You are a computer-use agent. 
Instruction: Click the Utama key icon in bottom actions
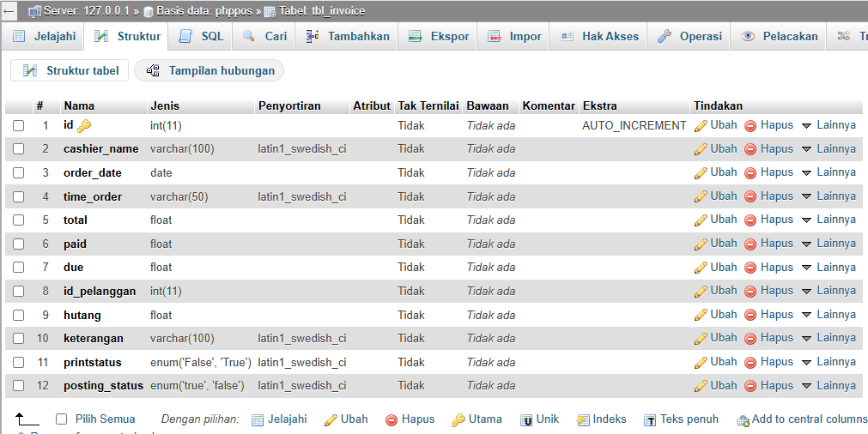point(459,420)
